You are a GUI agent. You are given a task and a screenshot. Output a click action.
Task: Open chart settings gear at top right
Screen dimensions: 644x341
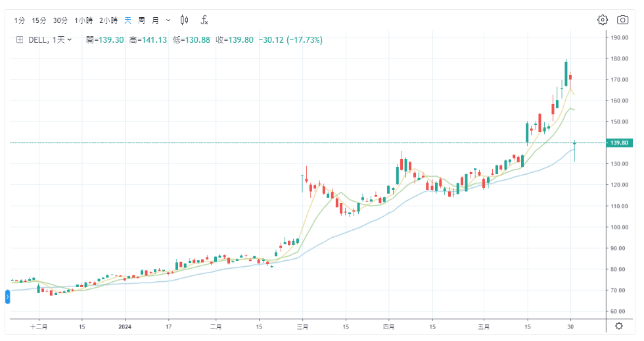(603, 20)
